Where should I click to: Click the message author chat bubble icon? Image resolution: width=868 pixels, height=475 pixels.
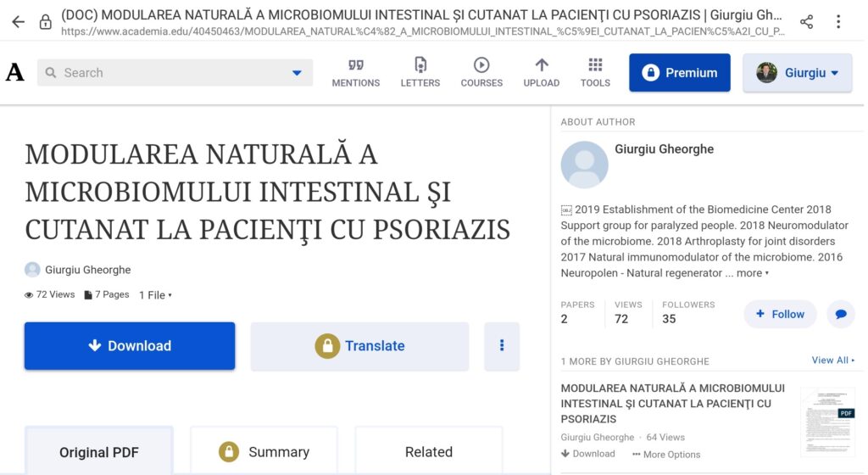(x=840, y=314)
